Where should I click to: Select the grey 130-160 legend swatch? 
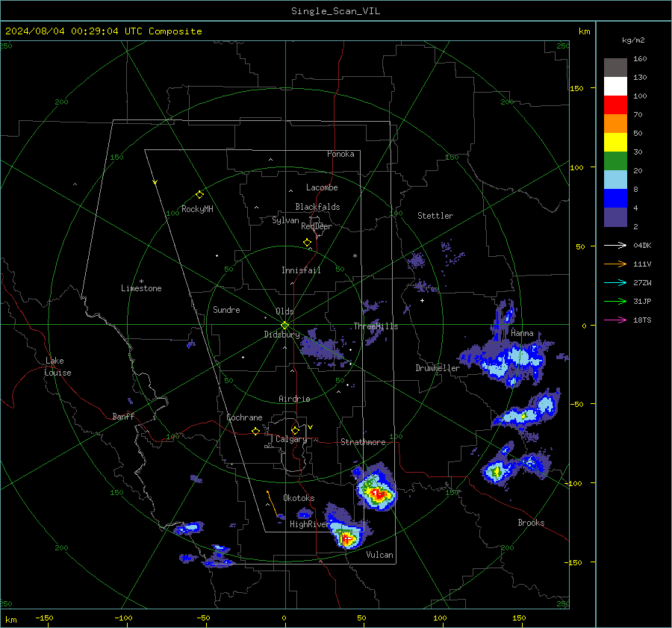click(x=615, y=68)
